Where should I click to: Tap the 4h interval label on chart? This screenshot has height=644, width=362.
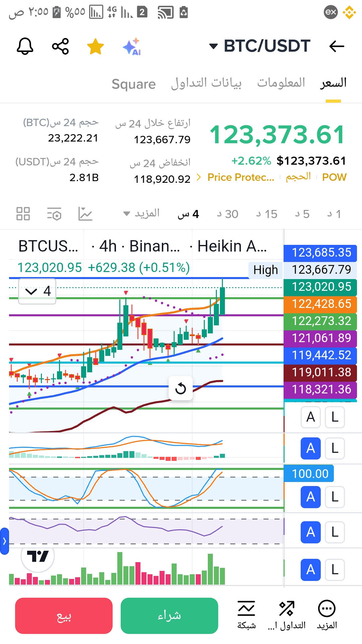(x=108, y=247)
